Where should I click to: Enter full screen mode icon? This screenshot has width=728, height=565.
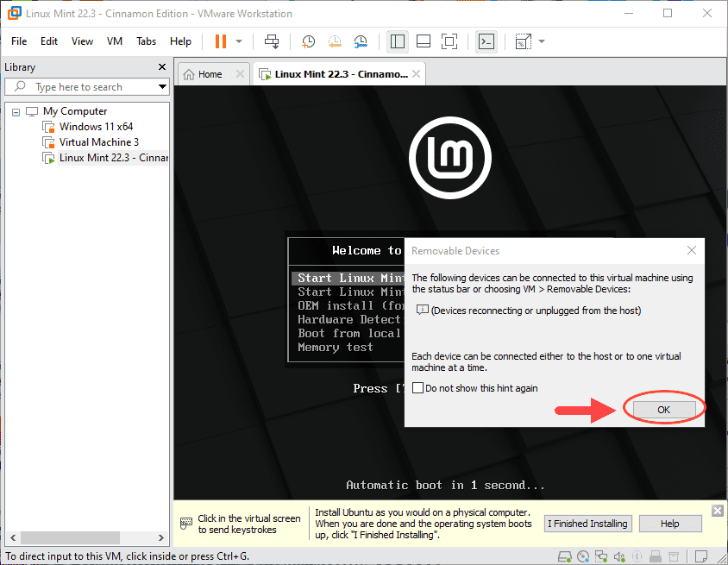pos(449,41)
